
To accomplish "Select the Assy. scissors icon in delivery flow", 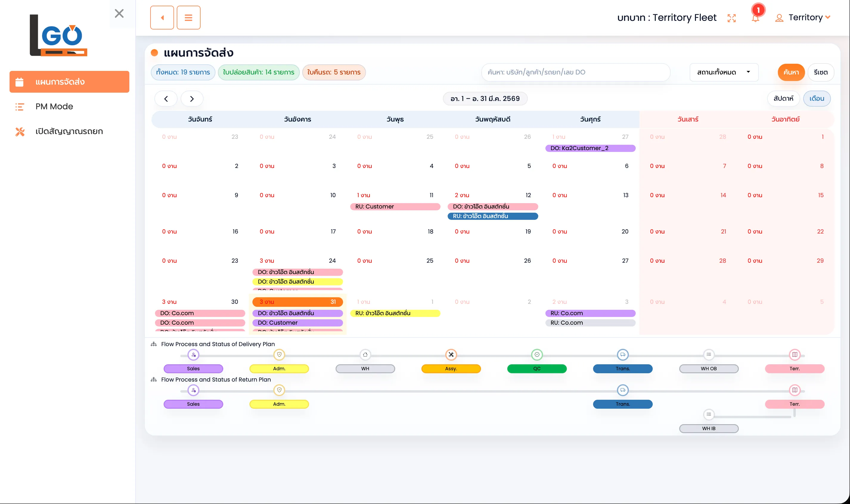I will coord(451,354).
